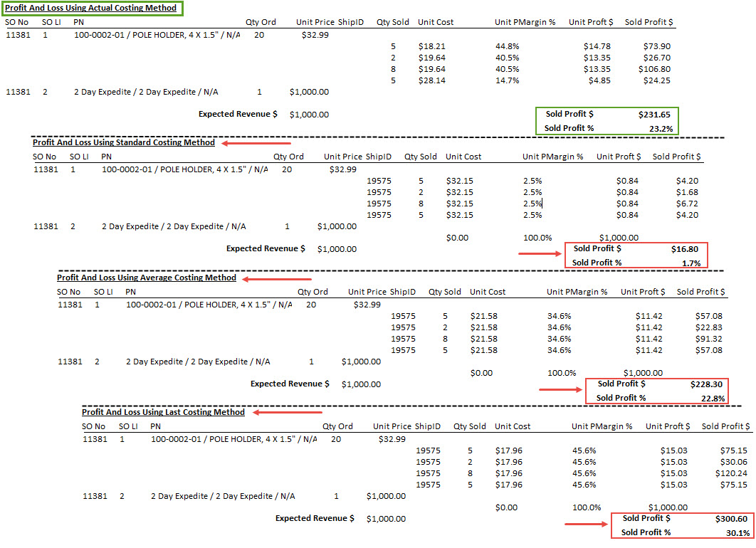Click the $300.60 last costing profit
756x548 pixels.
(x=731, y=519)
